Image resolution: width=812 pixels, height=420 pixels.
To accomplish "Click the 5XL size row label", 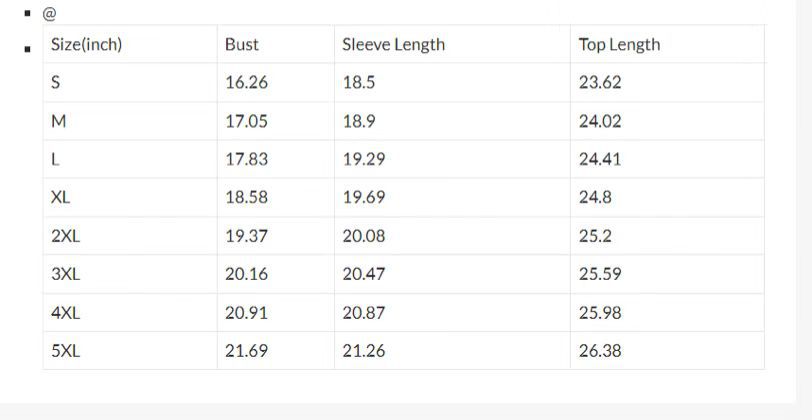I will (65, 351).
